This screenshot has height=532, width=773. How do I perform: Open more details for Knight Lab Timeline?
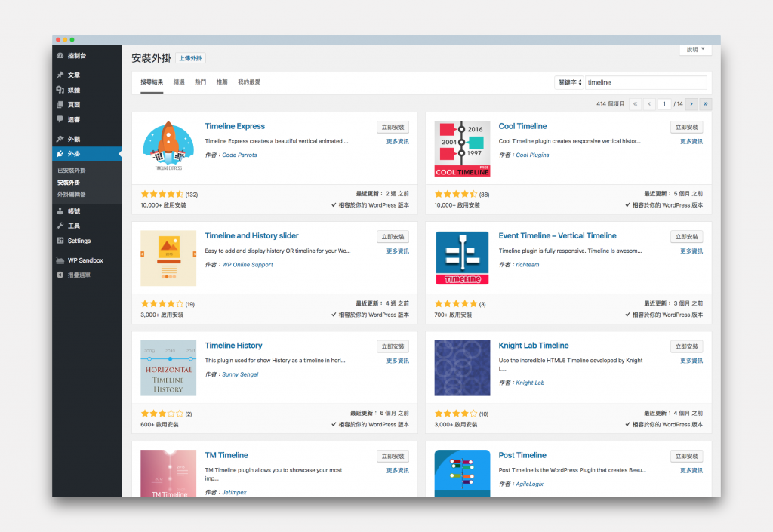[691, 361]
